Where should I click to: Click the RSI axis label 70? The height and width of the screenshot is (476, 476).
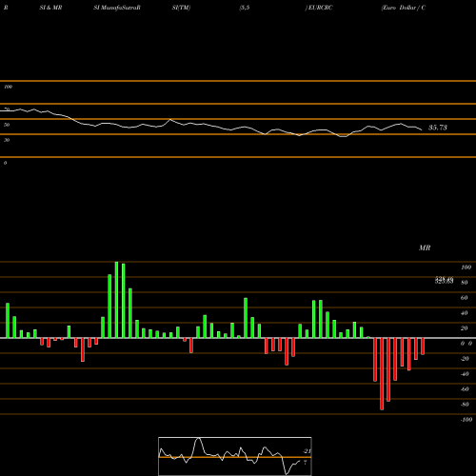click(7, 109)
